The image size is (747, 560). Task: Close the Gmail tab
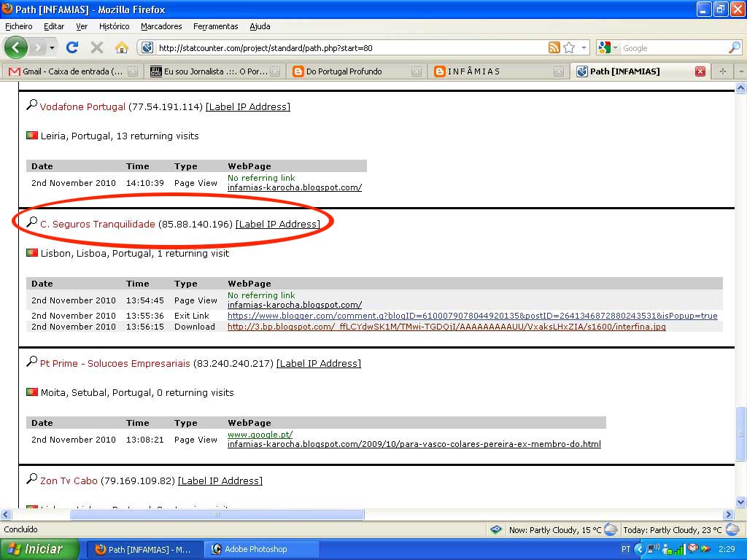(133, 71)
